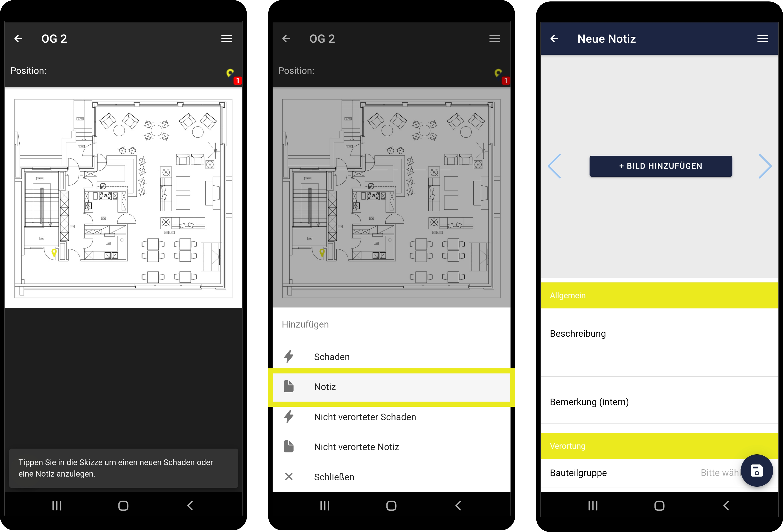Go back from the Neue Notiz screen
The height and width of the screenshot is (532, 783).
click(x=554, y=39)
